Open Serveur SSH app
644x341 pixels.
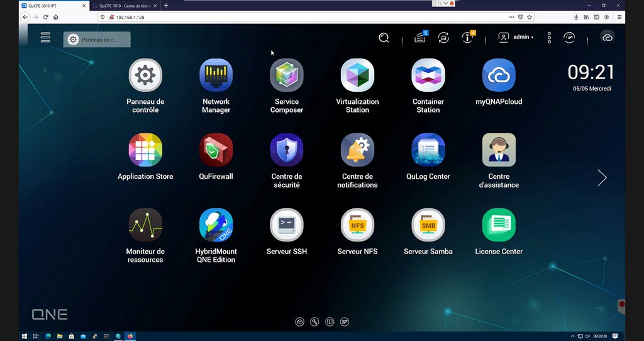tap(287, 225)
